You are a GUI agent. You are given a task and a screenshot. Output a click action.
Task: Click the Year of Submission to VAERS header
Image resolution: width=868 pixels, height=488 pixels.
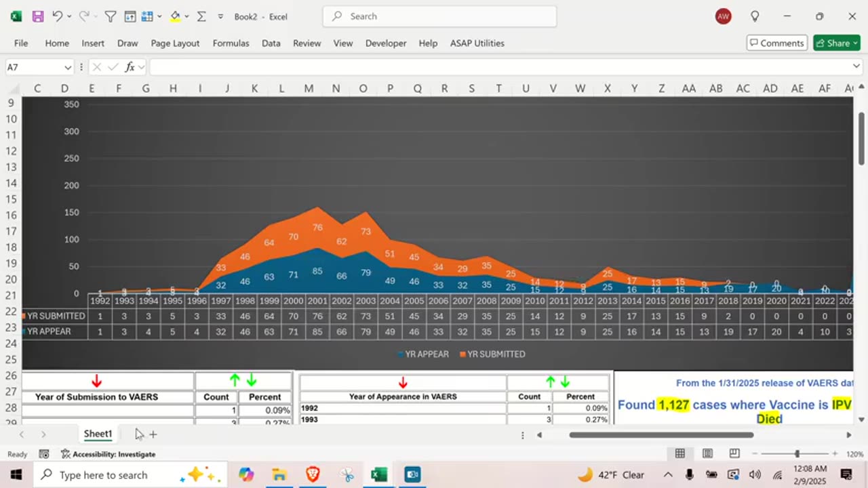point(96,397)
